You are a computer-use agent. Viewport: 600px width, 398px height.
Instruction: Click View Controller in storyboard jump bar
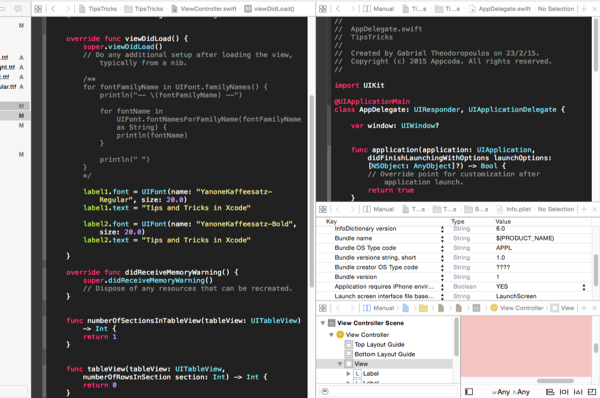click(x=517, y=308)
